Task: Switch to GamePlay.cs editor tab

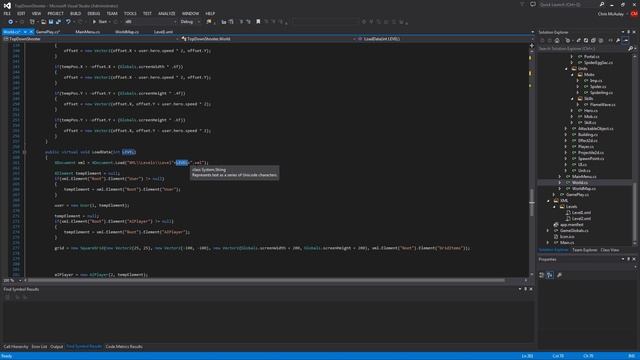Action: pyautogui.click(x=48, y=32)
